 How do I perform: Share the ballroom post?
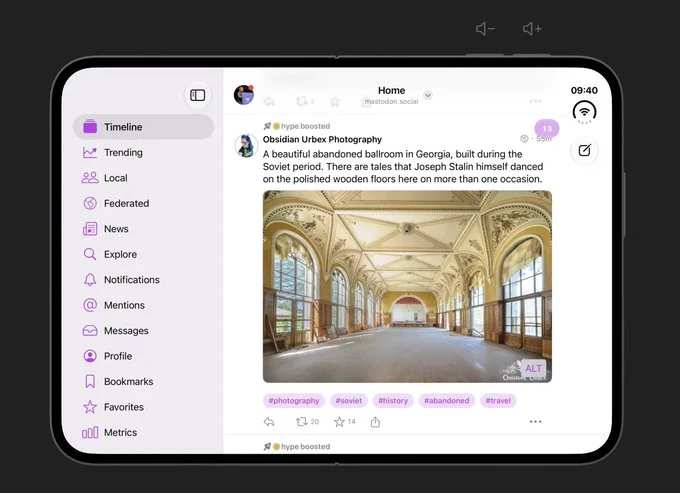tap(376, 422)
